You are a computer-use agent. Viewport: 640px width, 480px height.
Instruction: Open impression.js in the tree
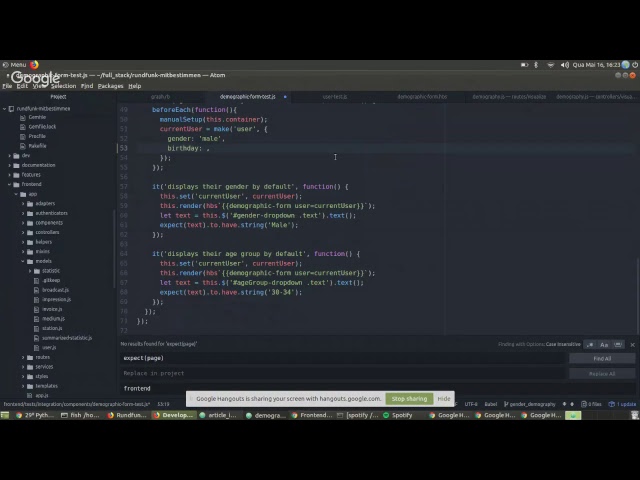pyautogui.click(x=56, y=300)
